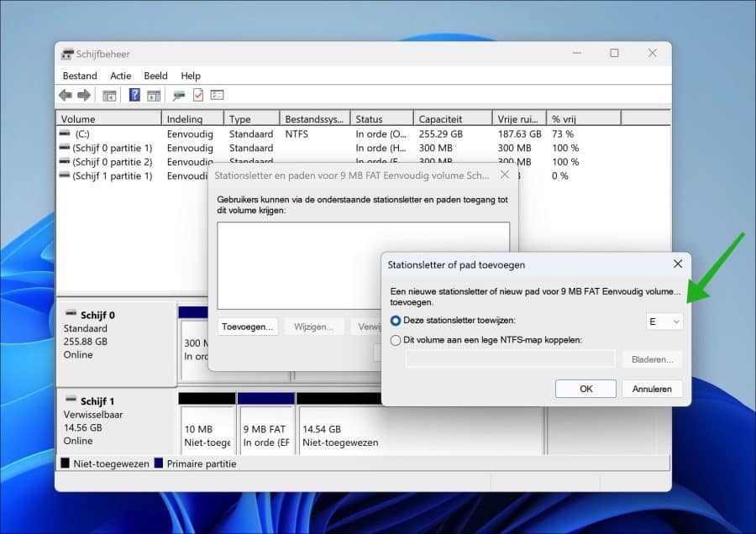Sort by the % vrij column header
756x534 pixels.
(584, 118)
